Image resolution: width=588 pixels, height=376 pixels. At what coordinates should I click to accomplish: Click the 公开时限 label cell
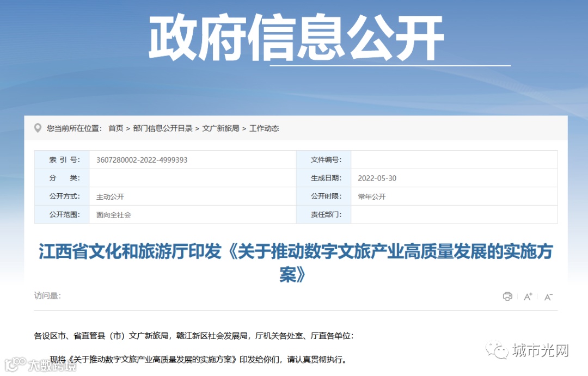click(x=323, y=196)
